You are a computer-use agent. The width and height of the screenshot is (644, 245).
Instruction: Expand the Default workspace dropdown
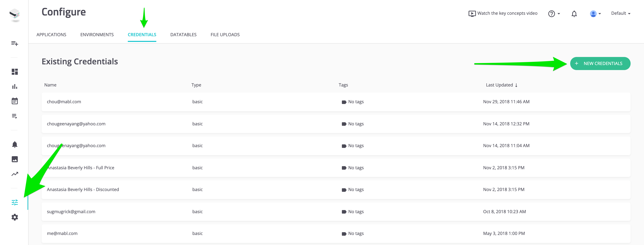pyautogui.click(x=621, y=13)
